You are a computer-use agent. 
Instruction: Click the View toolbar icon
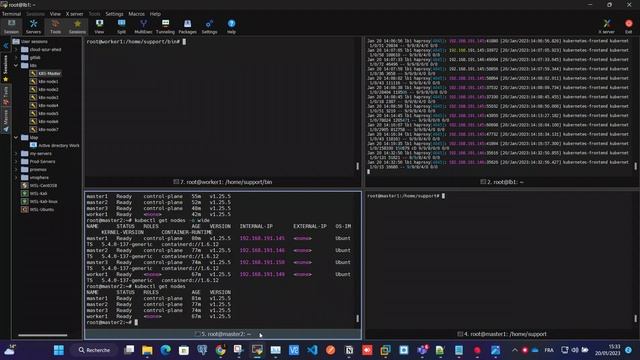pyautogui.click(x=99, y=26)
